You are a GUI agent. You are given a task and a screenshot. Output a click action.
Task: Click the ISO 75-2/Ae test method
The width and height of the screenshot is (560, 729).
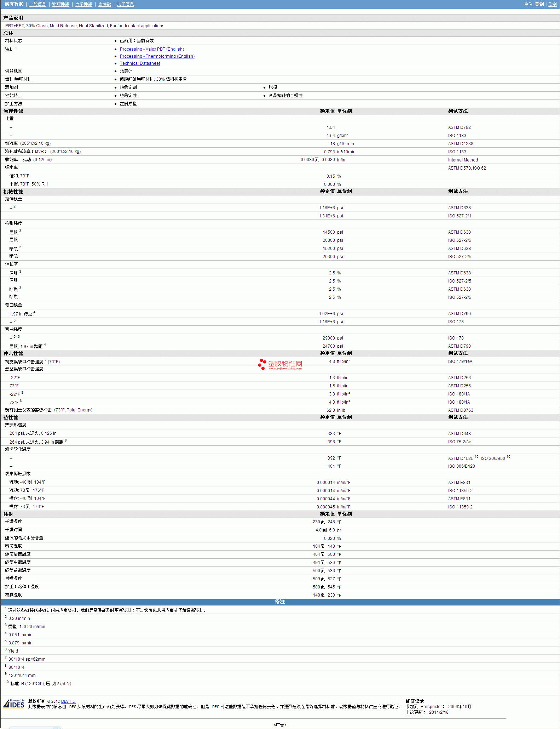click(x=460, y=442)
